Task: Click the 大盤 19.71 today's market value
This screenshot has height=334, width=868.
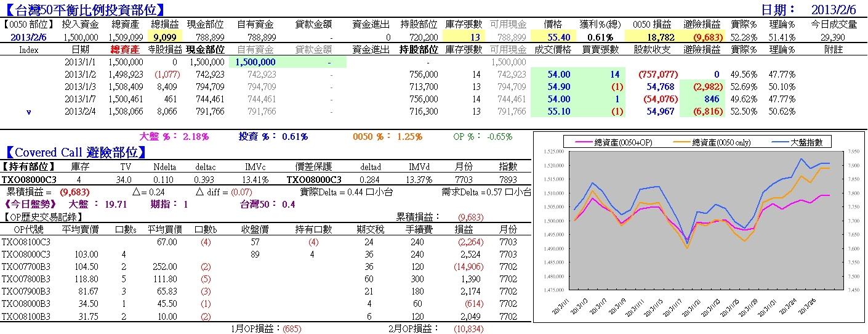Action: (97, 204)
